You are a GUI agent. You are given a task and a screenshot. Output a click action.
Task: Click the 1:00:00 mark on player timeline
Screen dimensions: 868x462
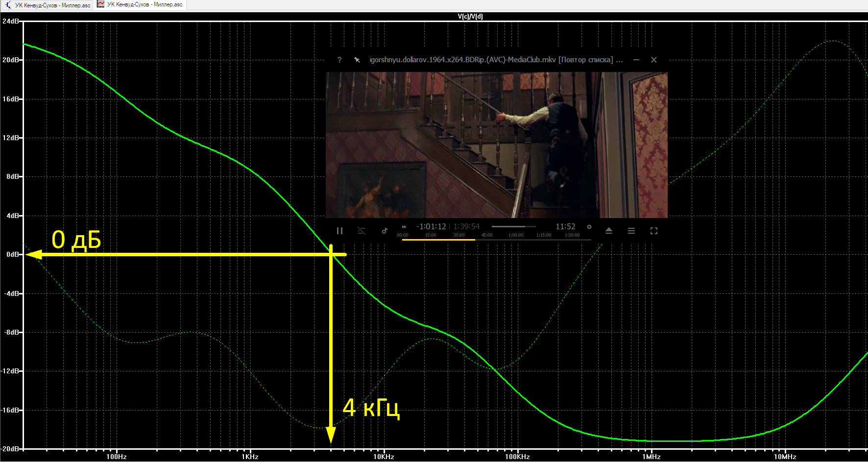[x=516, y=235]
